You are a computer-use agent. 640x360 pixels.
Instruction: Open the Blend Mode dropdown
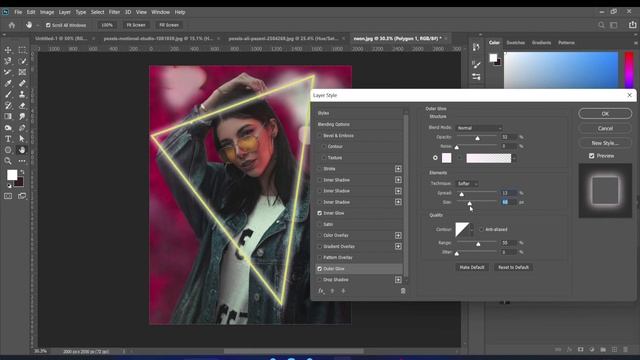point(479,128)
